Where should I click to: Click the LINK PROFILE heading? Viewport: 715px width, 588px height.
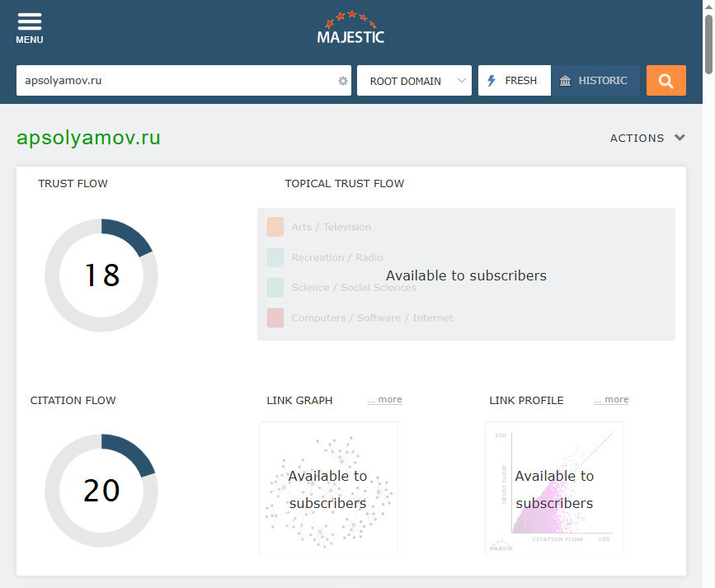[x=526, y=401]
